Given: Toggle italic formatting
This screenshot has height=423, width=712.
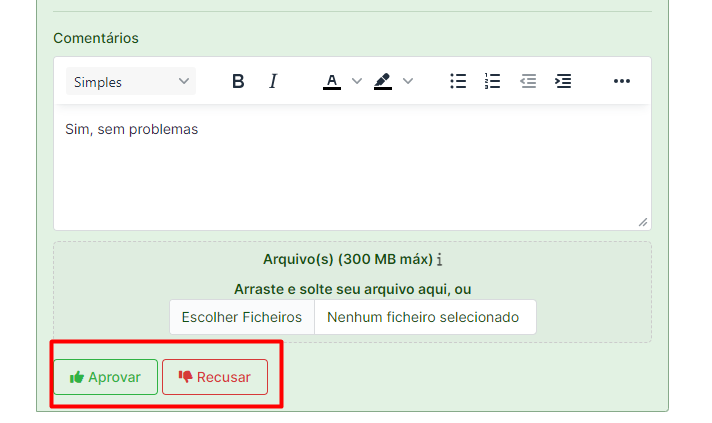Looking at the screenshot, I should tap(273, 82).
